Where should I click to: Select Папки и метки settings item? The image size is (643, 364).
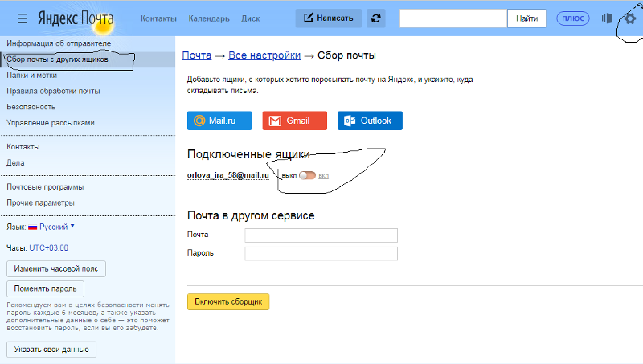31,75
